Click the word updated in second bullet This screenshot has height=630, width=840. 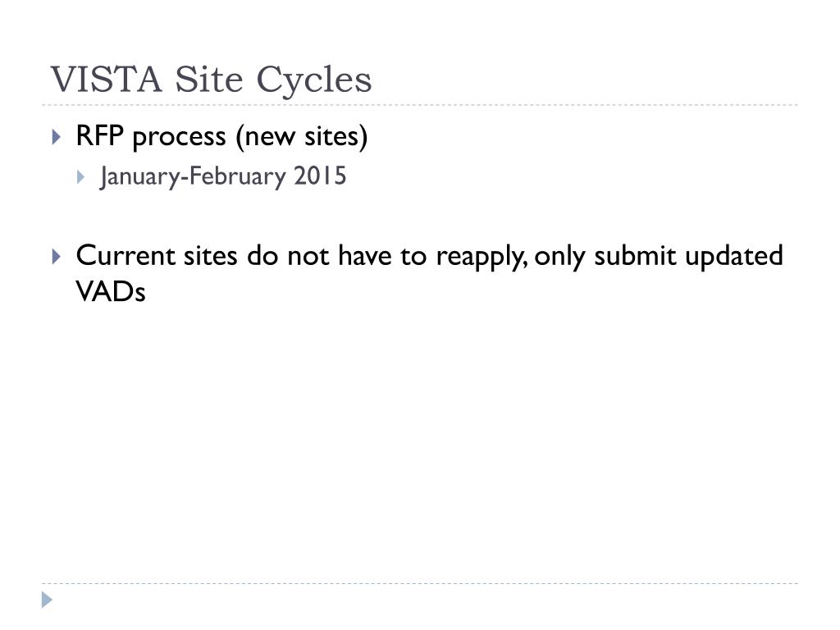[x=734, y=255]
